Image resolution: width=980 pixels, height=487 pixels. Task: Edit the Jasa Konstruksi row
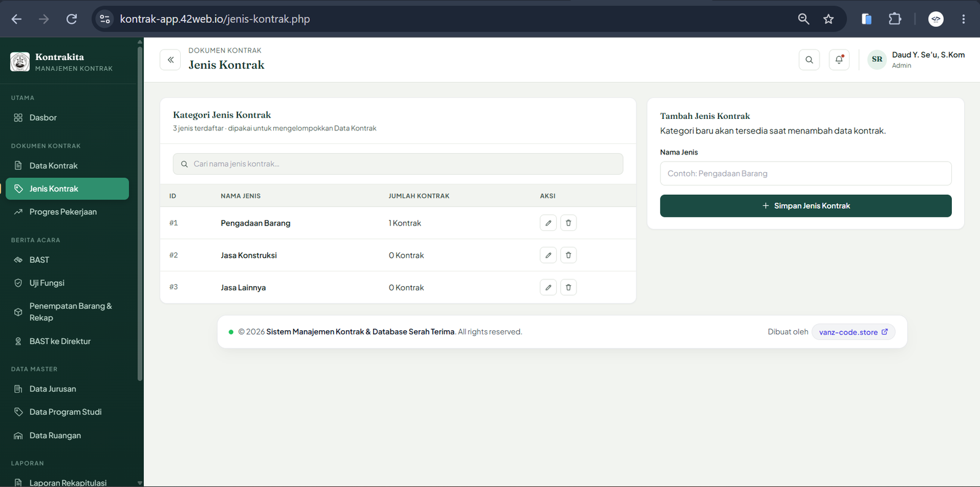coord(548,255)
